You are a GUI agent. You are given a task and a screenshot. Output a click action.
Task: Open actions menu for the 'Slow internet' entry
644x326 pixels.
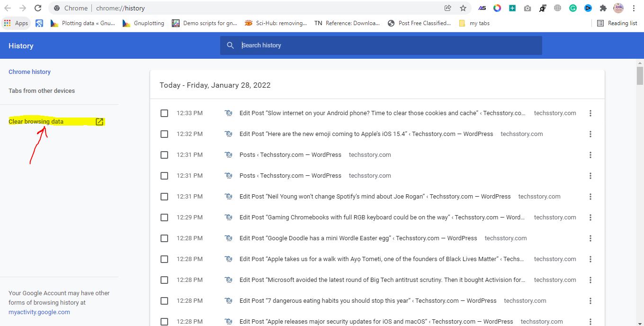(590, 113)
